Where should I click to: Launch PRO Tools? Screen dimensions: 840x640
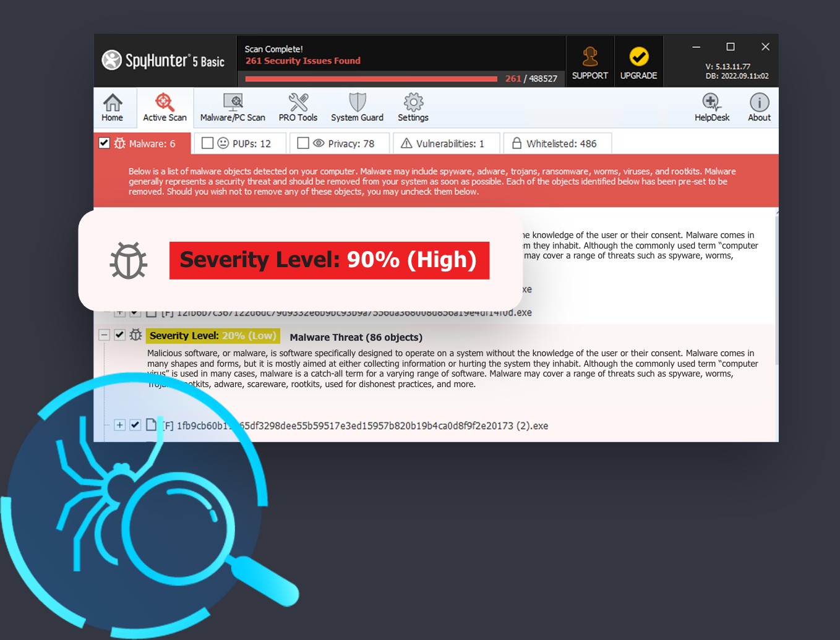click(298, 106)
